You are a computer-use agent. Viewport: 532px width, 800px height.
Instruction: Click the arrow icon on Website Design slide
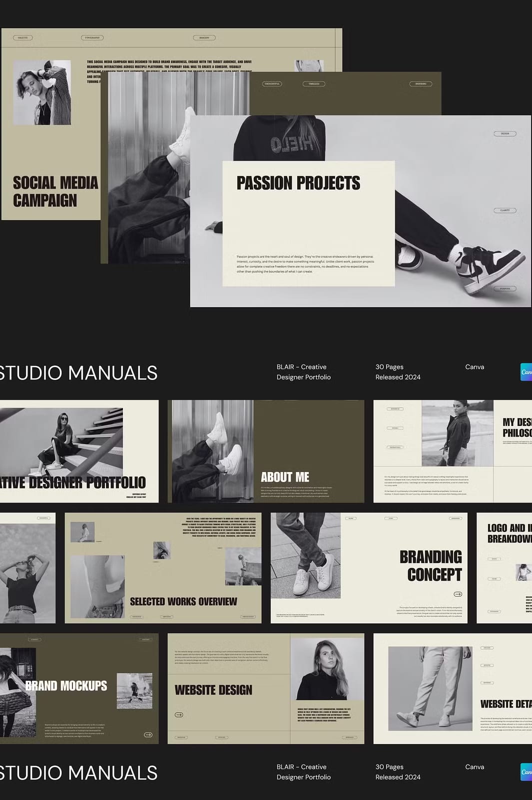tap(179, 714)
